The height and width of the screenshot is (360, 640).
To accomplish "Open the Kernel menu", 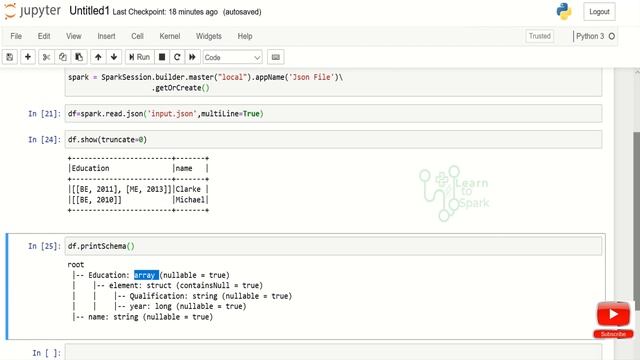I will point(170,36).
